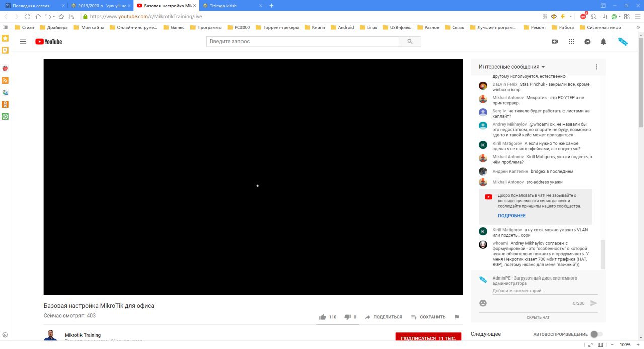Open the 'Linux' bookmark folder
Screen dimensions: 644x349
[x=368, y=27]
